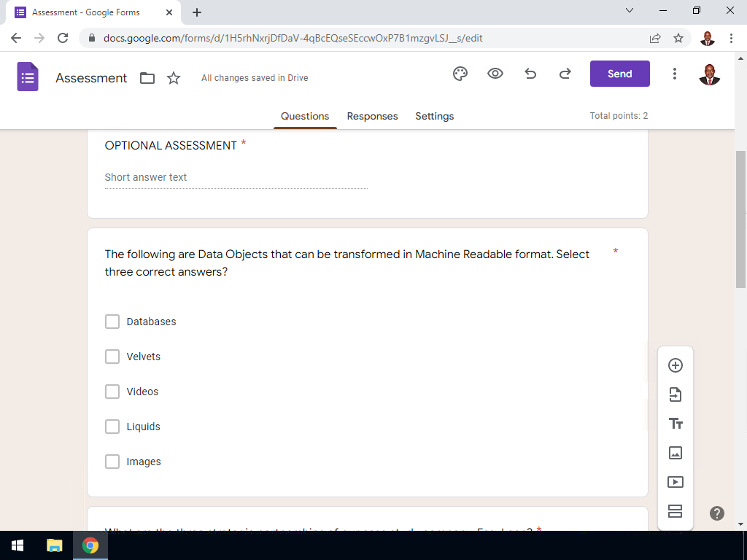This screenshot has width=747, height=560.
Task: Add title and description
Action: [675, 424]
